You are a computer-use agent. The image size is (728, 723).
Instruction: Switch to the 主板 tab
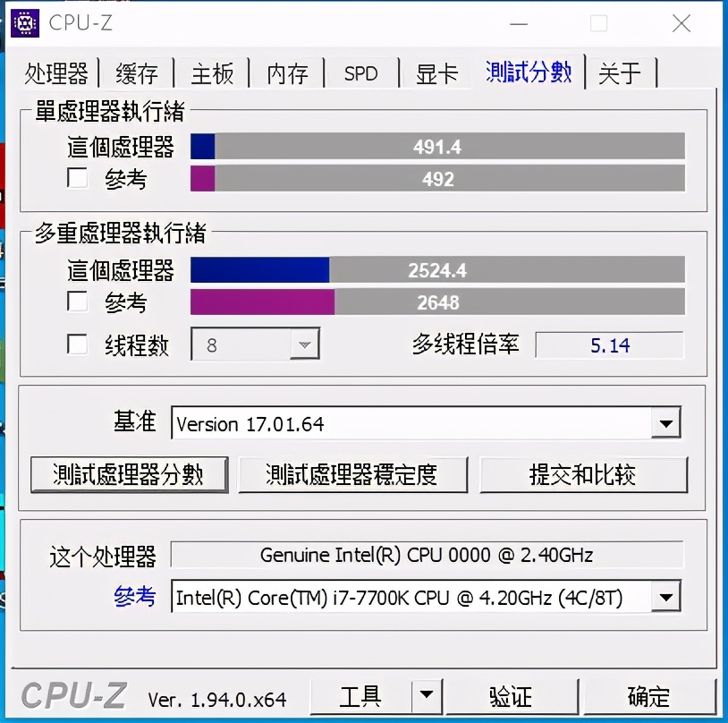pyautogui.click(x=211, y=73)
